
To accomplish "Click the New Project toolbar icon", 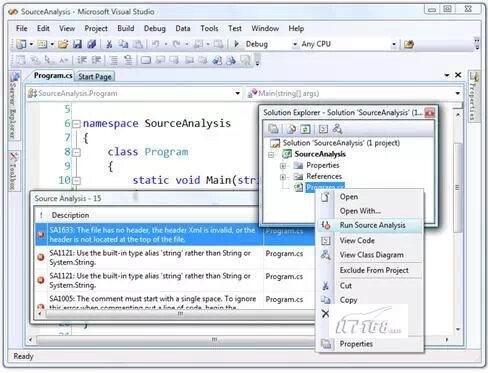I will click(21, 44).
